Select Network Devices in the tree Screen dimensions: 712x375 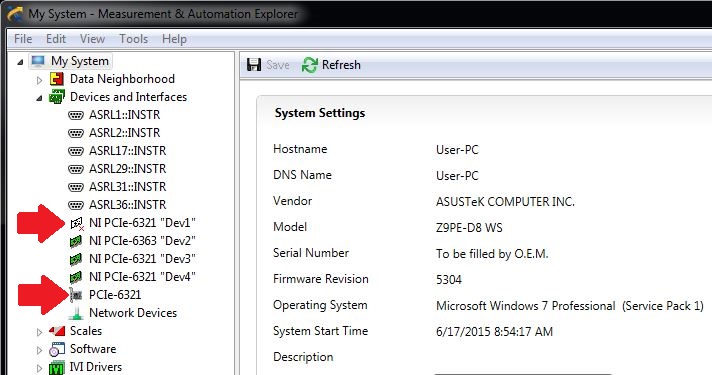coord(133,313)
